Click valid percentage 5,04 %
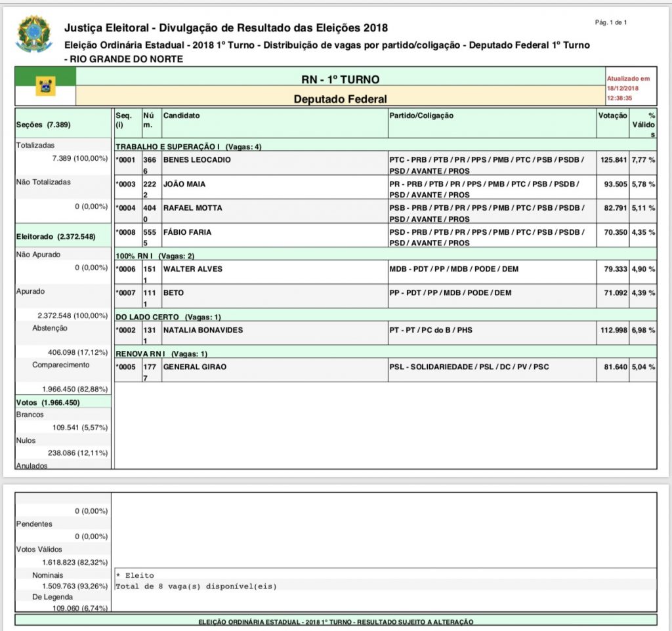 [643, 367]
